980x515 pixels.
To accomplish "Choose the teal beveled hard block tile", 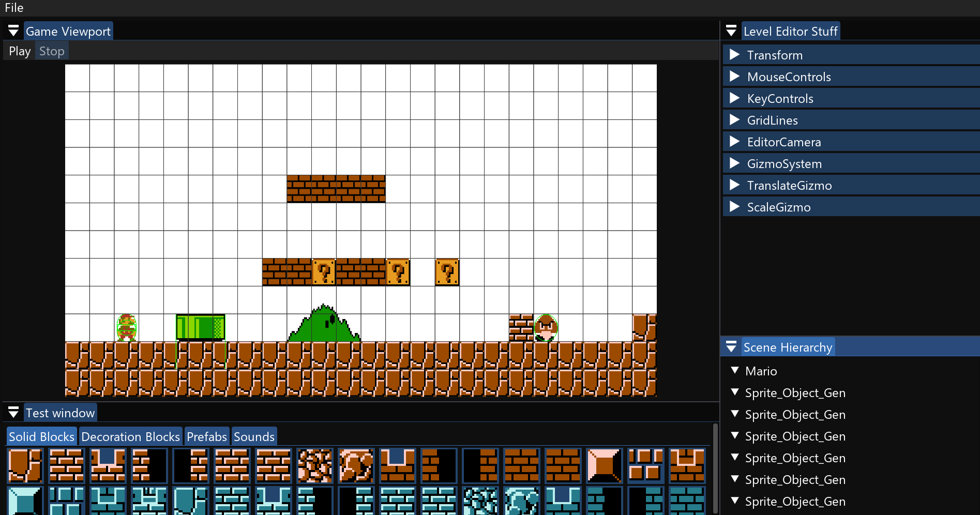I will [25, 501].
